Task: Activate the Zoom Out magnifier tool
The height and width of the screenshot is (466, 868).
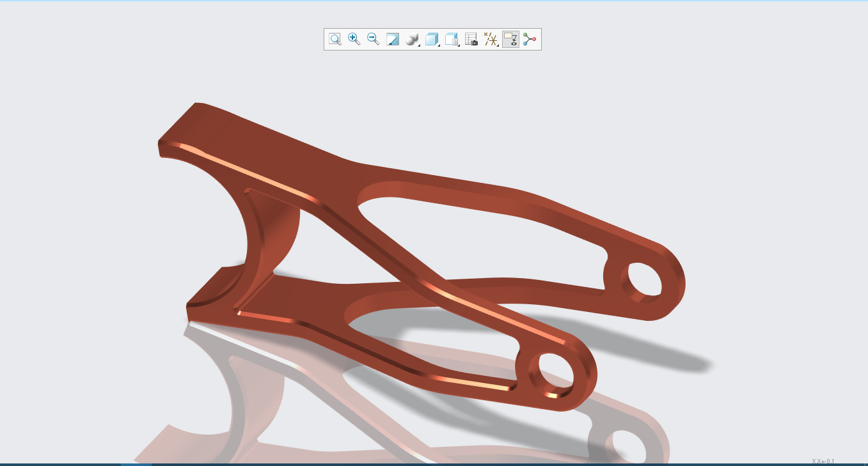Action: tap(374, 39)
